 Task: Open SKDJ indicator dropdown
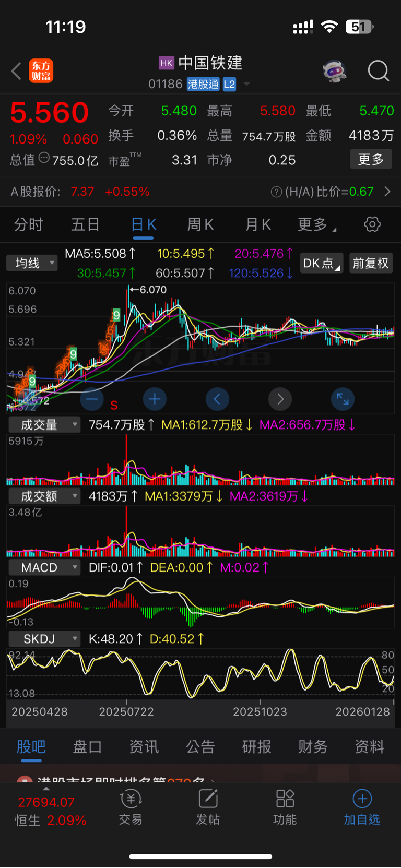44,638
